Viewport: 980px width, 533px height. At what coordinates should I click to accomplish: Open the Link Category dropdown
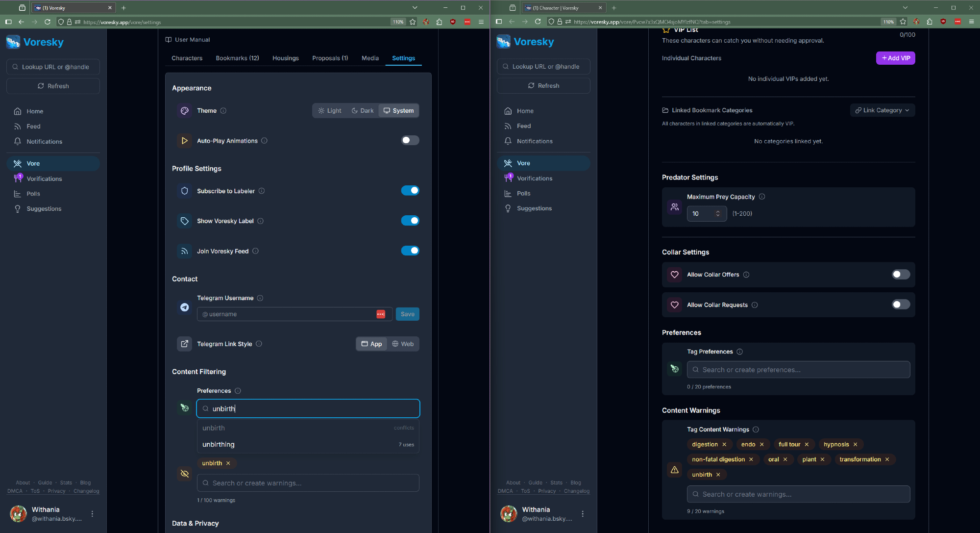point(882,110)
